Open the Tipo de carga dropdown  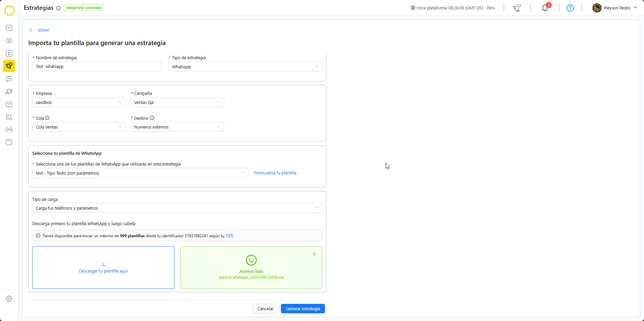[177, 208]
